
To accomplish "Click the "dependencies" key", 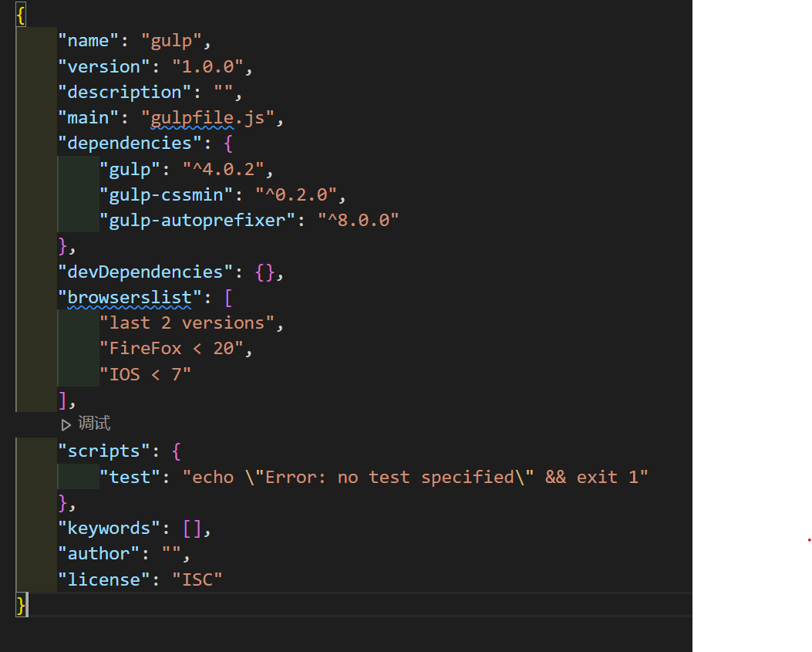I will click(130, 143).
